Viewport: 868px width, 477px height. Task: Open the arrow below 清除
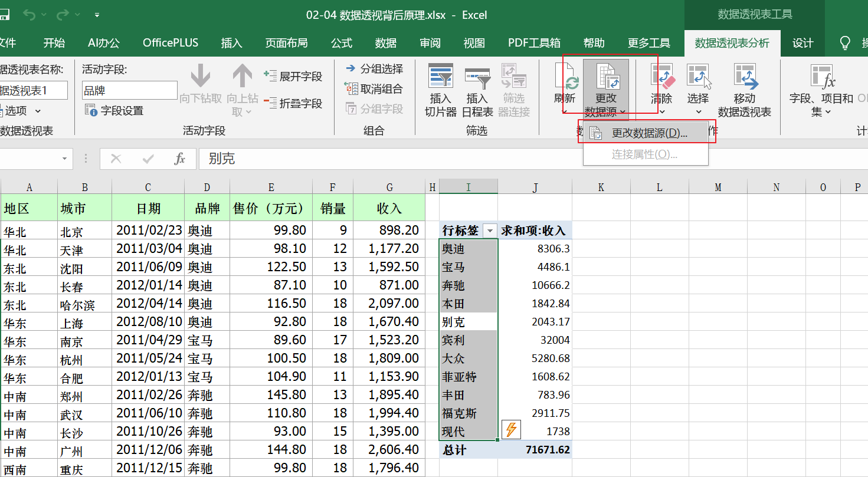point(661,111)
